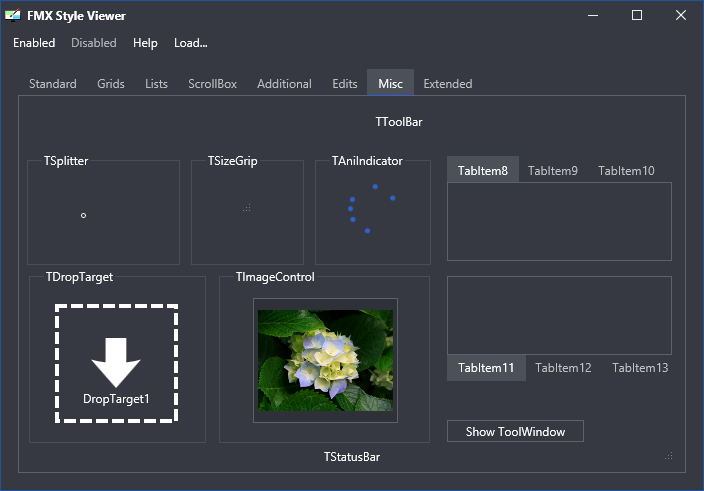
Task: Select the TabItem10 tab
Action: tap(626, 171)
